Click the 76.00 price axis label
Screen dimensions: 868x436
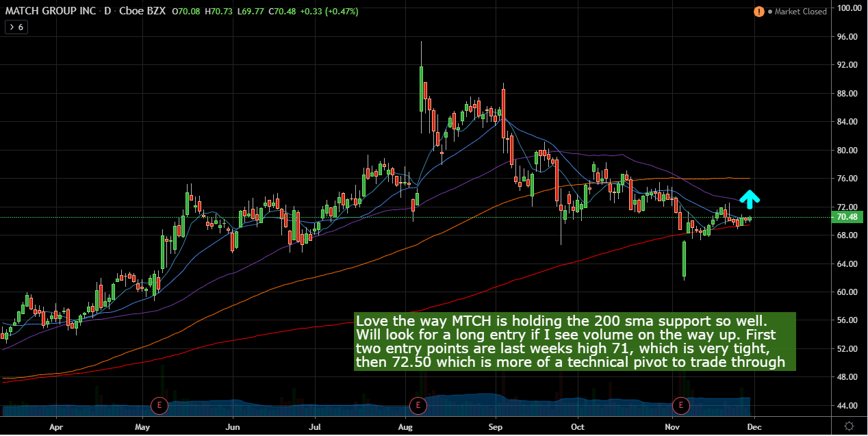pos(849,179)
